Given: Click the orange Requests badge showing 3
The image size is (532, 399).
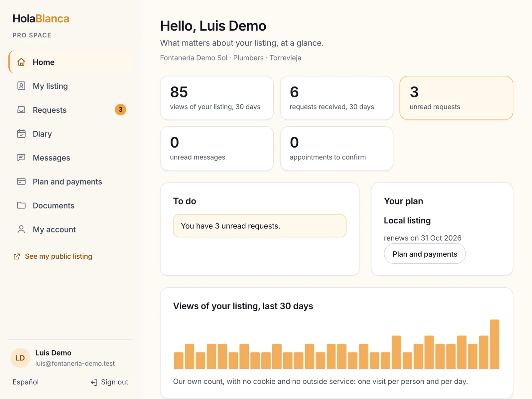Looking at the screenshot, I should pos(120,110).
